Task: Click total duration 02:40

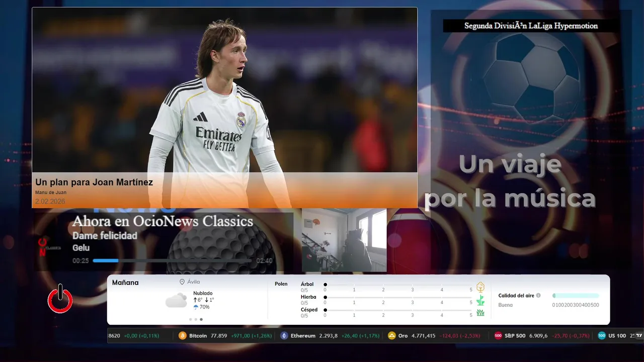Action: (264, 261)
